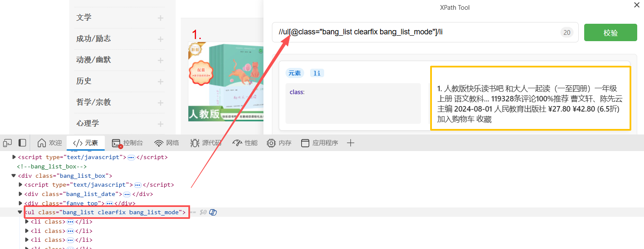This screenshot has width=644, height=249.
Task: Switch to the 应用程序 DevTools tab
Action: click(x=319, y=143)
